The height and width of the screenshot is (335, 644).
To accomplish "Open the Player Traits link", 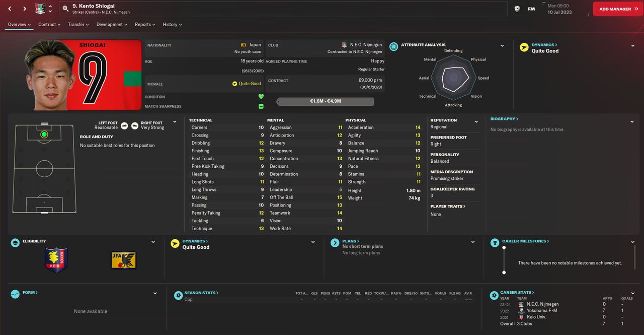I will click(448, 207).
